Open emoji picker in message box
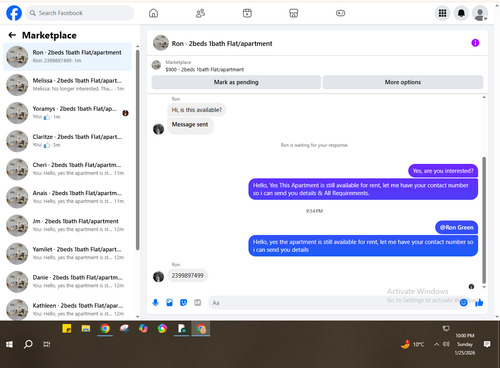This screenshot has width=500, height=368. 463,303
